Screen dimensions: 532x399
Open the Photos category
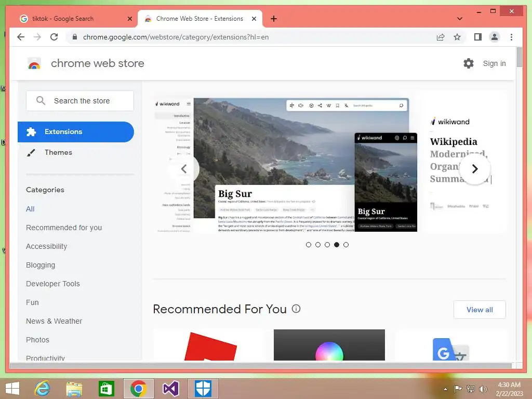pyautogui.click(x=37, y=340)
